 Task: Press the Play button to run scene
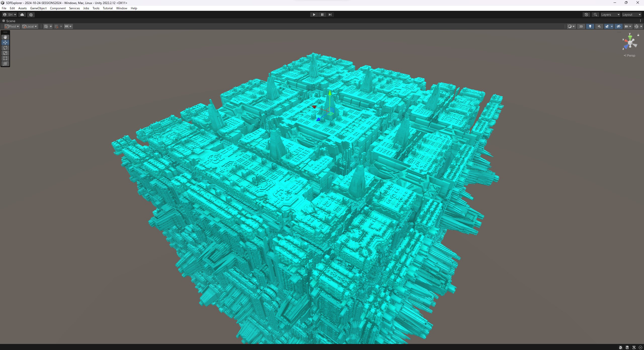coord(314,14)
